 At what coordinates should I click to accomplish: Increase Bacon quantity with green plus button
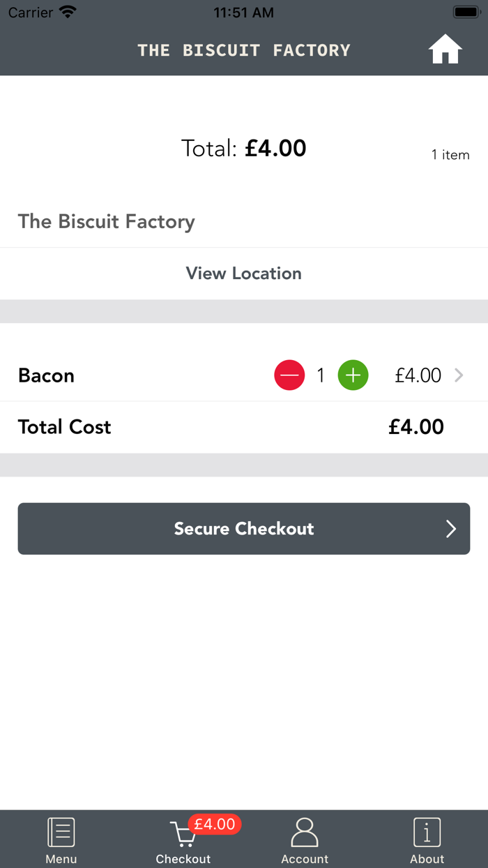click(x=353, y=375)
